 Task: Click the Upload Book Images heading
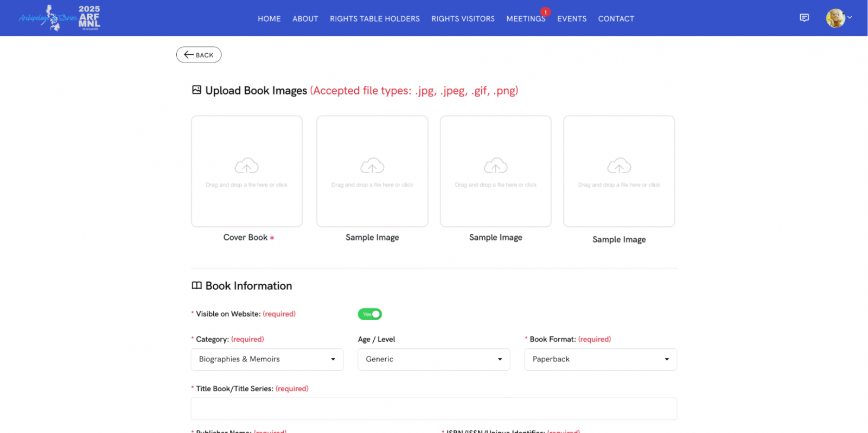coord(256,91)
